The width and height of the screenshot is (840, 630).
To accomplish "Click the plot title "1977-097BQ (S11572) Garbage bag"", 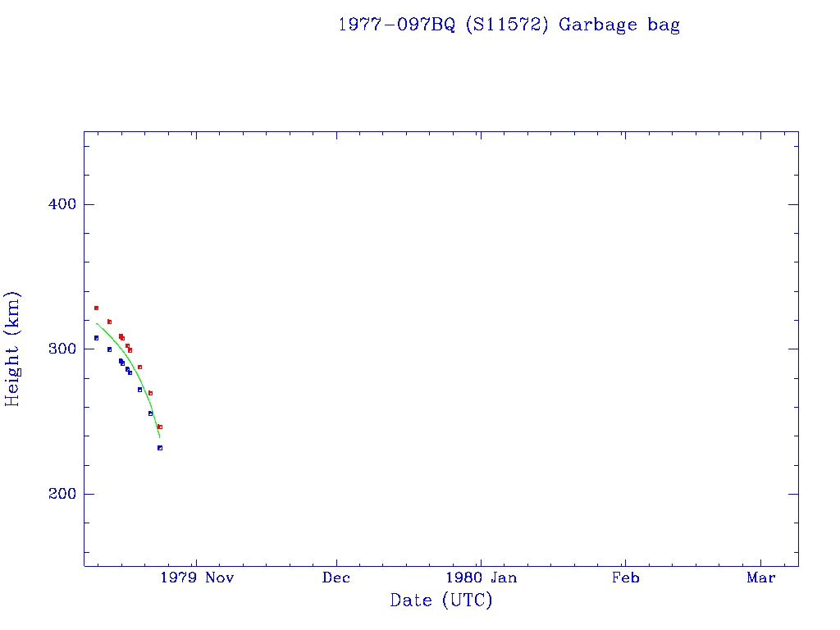I will [509, 25].
